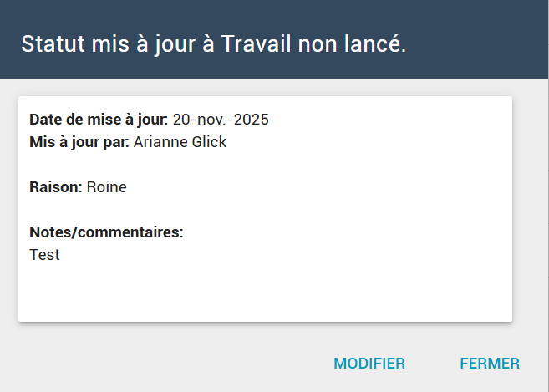Viewport: 549px width, 392px height.
Task: Click the year 2025 in the update date
Action: (252, 120)
